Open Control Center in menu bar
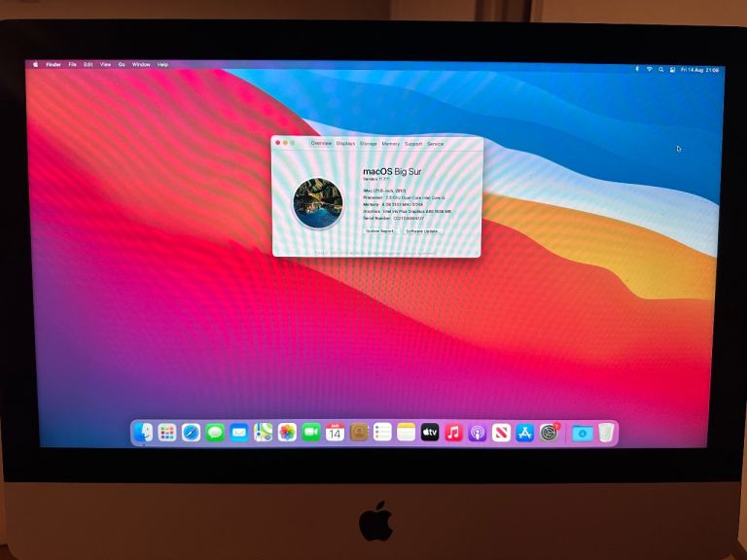 (x=672, y=70)
